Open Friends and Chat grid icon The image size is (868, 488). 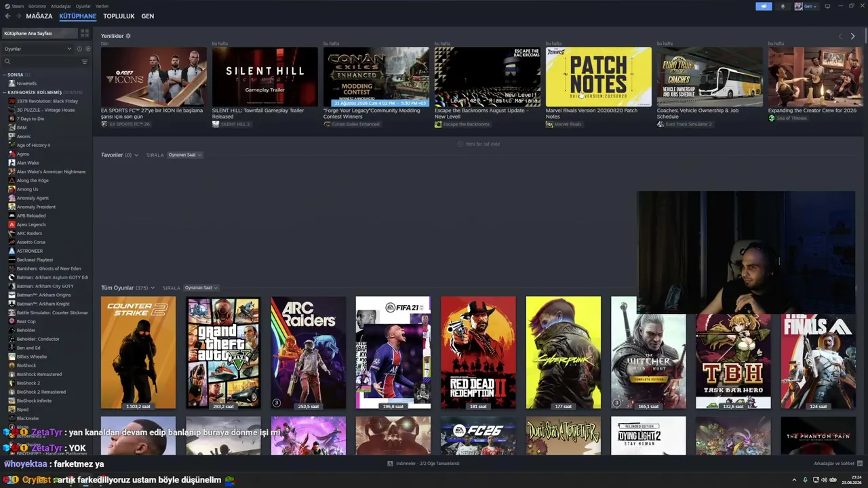click(x=859, y=464)
